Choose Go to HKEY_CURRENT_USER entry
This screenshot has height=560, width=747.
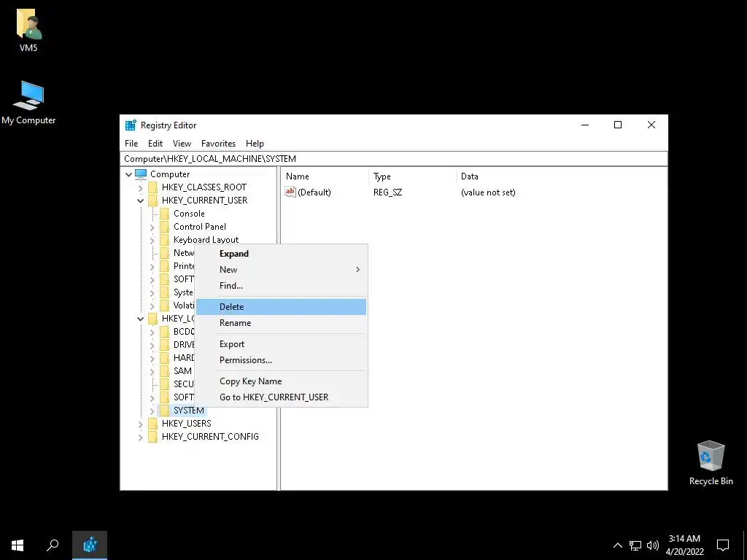pos(281,397)
